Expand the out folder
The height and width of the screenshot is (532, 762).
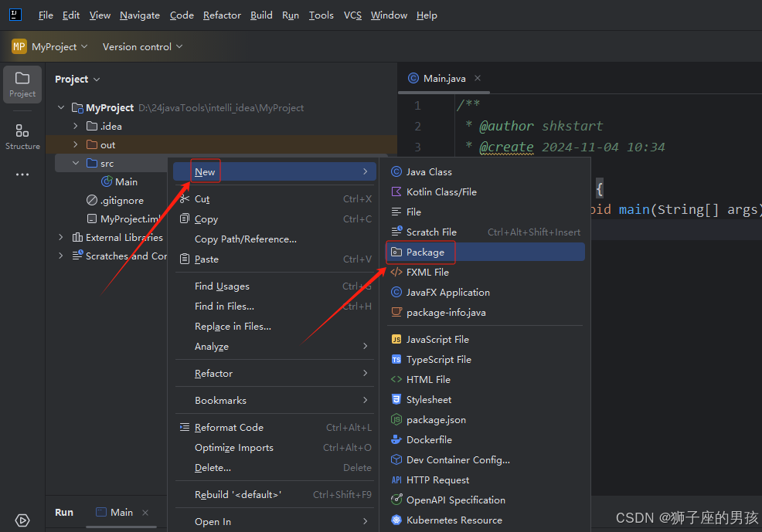(x=75, y=144)
